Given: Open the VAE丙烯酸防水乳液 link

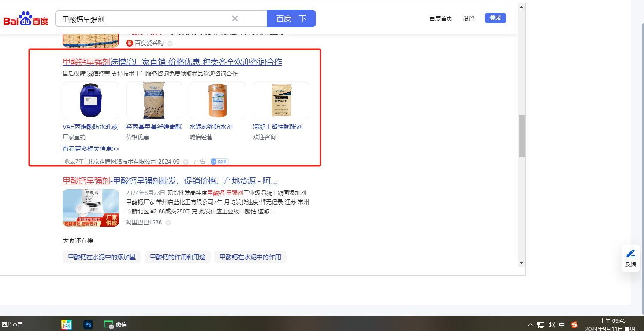Looking at the screenshot, I should (90, 127).
